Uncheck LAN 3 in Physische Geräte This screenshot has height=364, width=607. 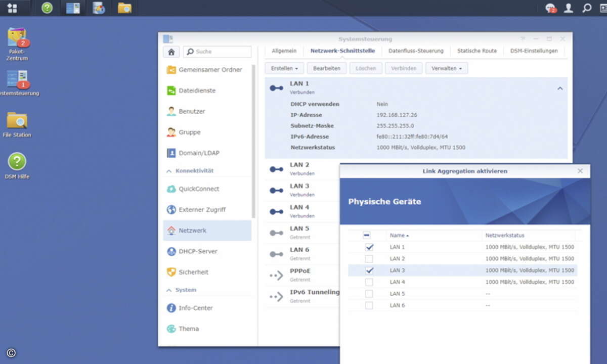(369, 270)
